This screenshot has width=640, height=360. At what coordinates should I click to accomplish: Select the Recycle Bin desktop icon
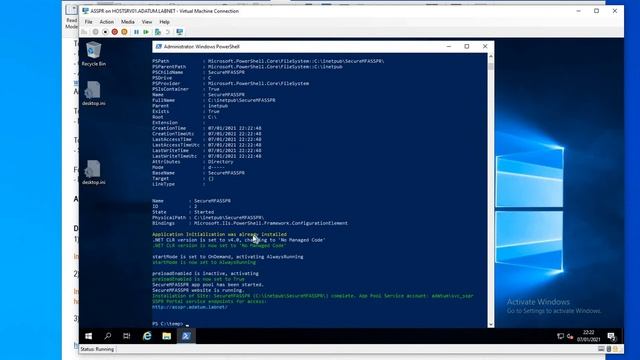(93, 54)
